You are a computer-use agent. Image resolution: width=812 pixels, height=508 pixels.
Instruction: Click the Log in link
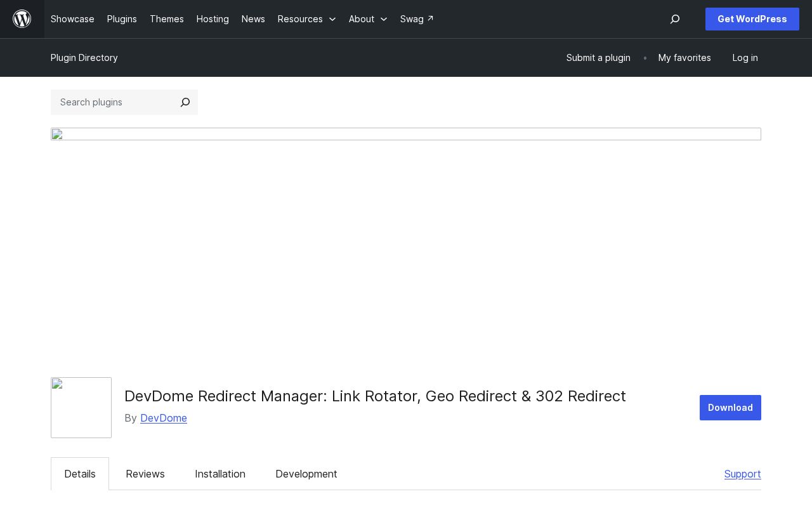[x=745, y=58]
